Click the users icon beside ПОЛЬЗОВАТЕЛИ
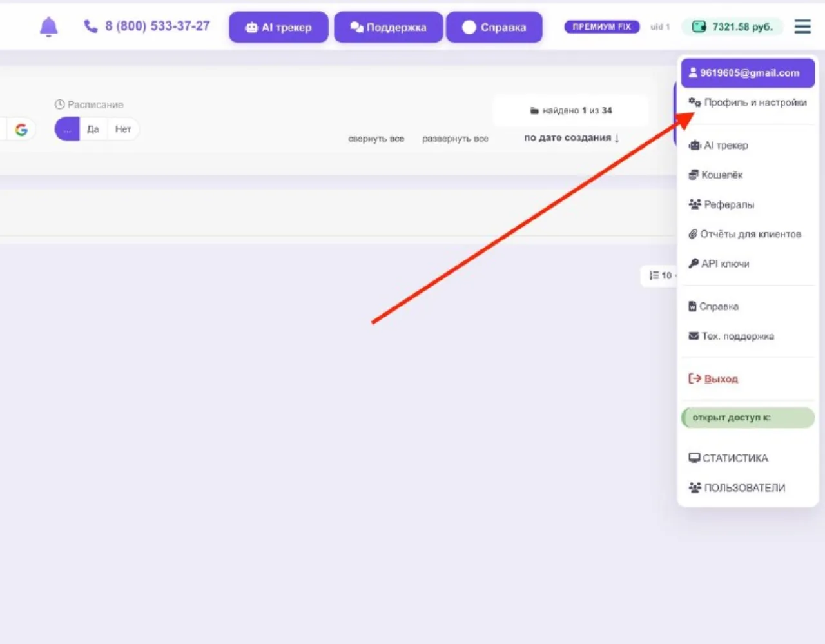Image resolution: width=825 pixels, height=644 pixels. [695, 488]
